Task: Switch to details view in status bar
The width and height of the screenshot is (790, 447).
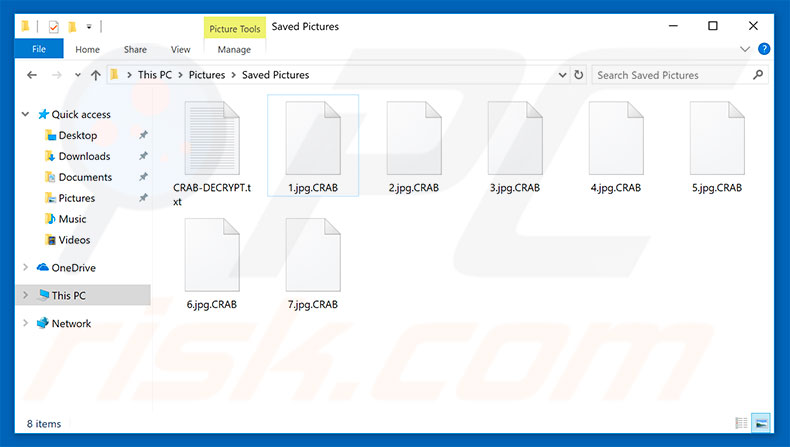Action: click(x=741, y=424)
